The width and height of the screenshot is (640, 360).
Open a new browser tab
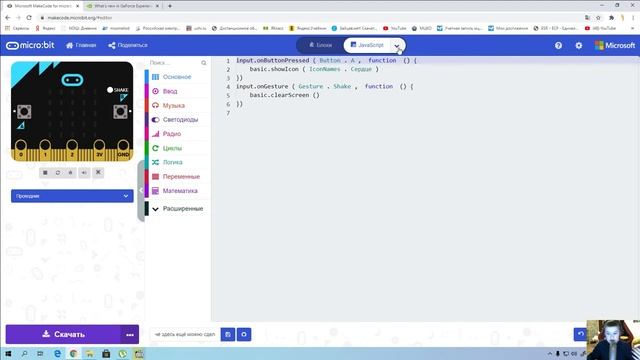click(170, 6)
